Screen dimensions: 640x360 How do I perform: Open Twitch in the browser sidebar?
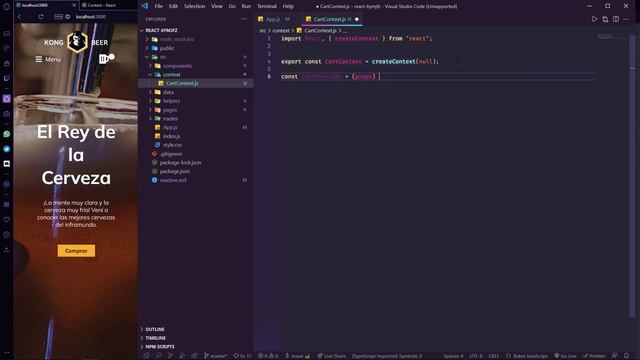tap(7, 78)
